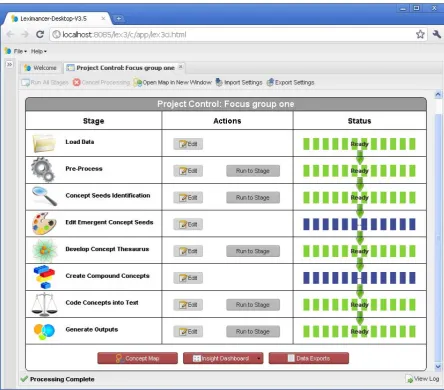Open Map in New Window

point(173,82)
